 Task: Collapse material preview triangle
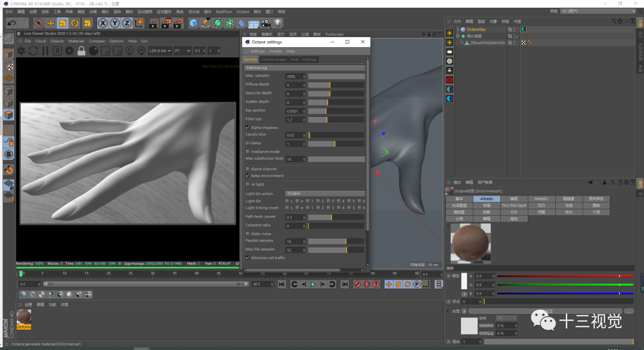[448, 225]
